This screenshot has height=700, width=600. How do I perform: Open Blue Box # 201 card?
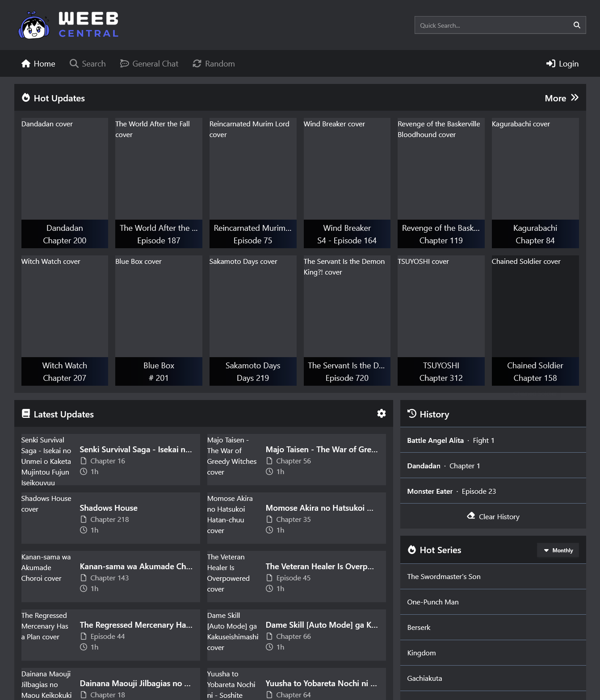(x=159, y=321)
